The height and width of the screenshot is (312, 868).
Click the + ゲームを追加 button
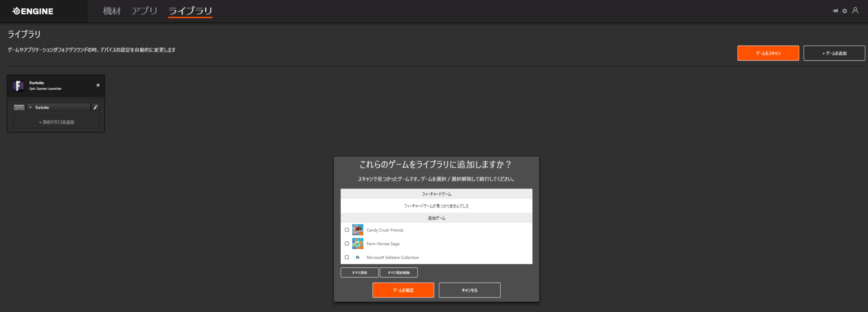[x=834, y=53]
